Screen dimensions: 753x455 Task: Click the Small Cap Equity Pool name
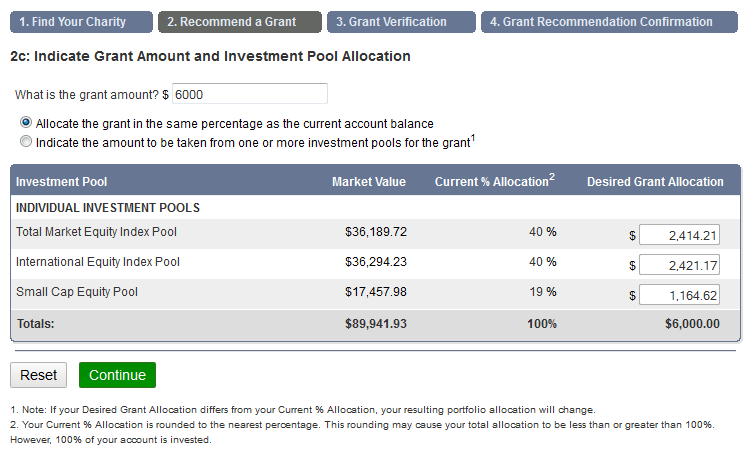pyautogui.click(x=77, y=292)
